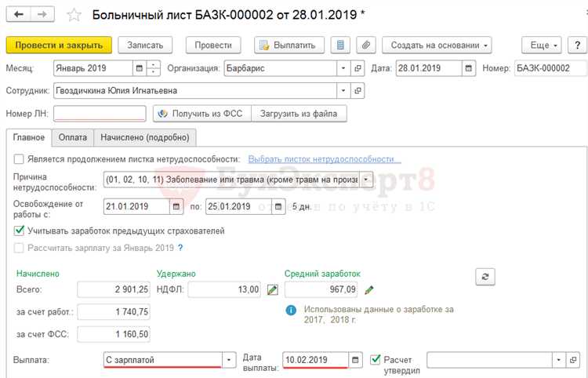Click the release end date field 25.01.2019

[x=239, y=206]
